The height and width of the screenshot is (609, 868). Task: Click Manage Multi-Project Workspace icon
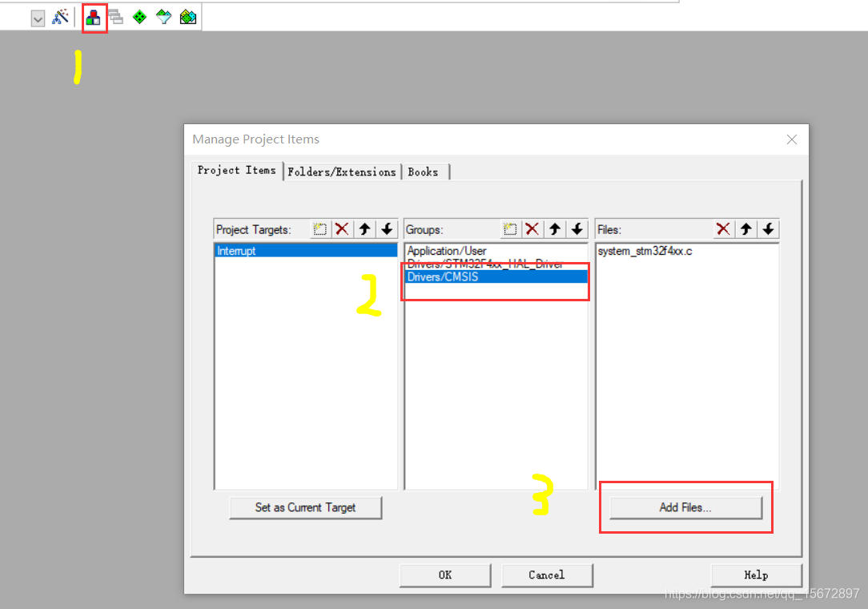116,17
